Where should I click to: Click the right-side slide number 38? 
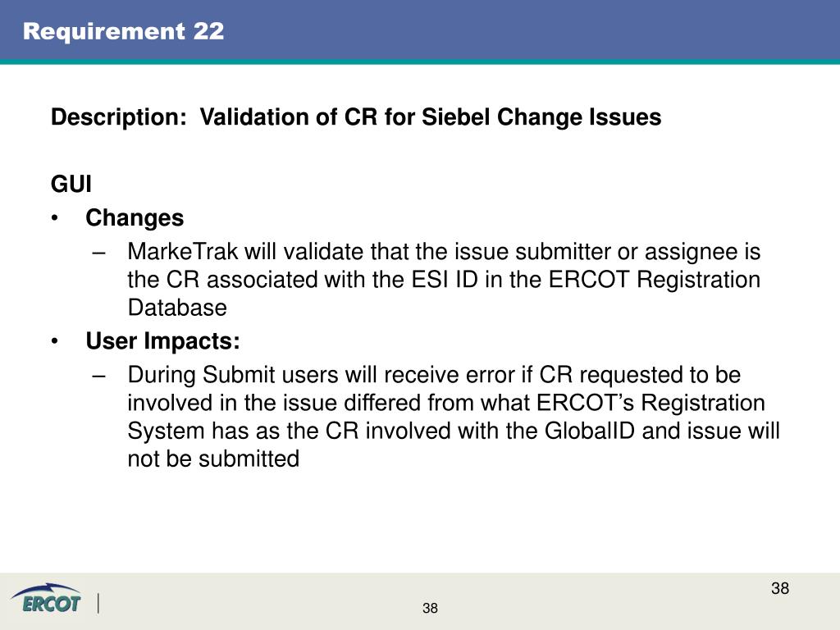click(780, 588)
